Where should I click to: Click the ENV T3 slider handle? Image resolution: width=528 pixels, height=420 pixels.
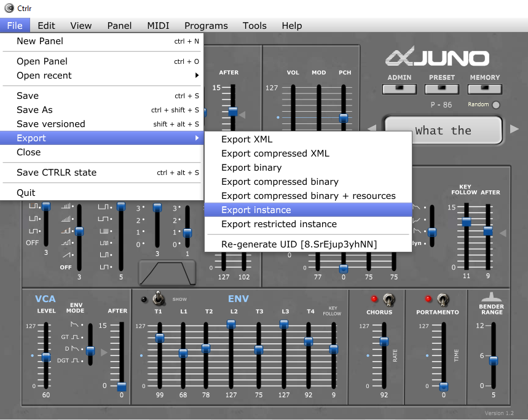click(259, 350)
